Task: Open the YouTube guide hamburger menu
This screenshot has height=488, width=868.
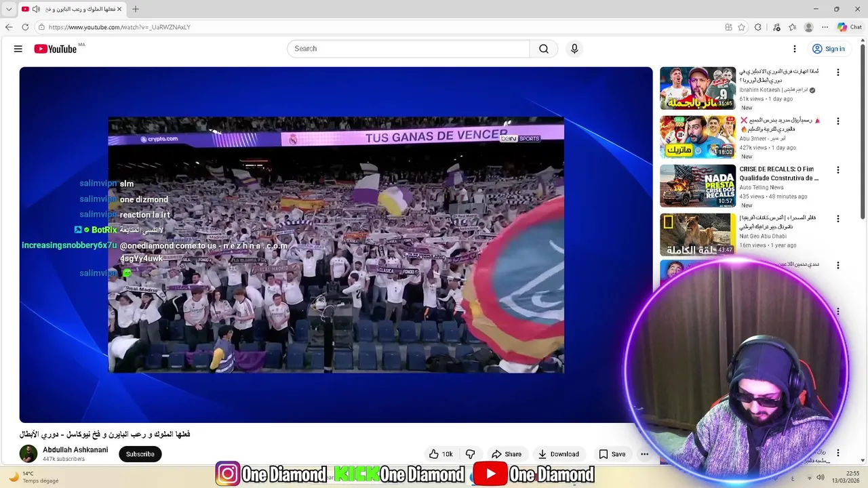Action: [18, 49]
